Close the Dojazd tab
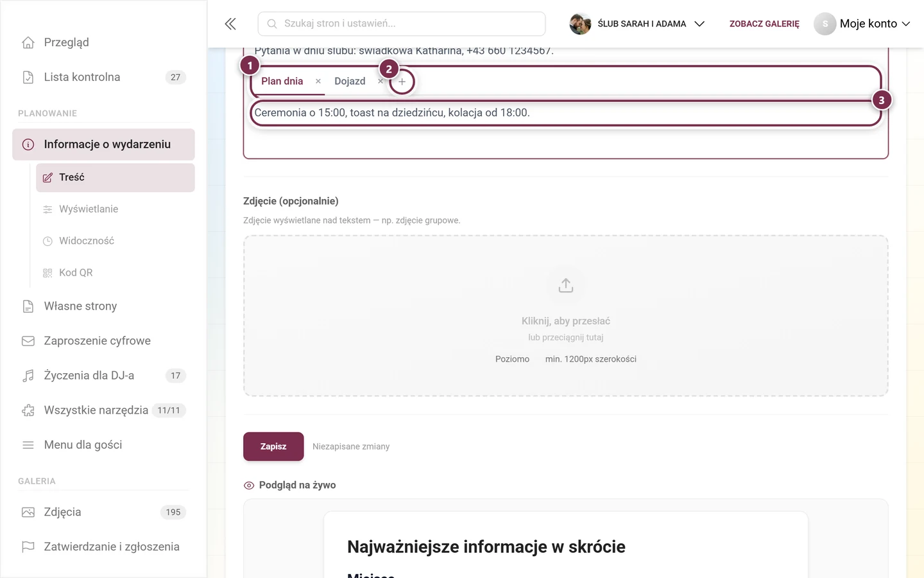This screenshot has height=578, width=924. (380, 82)
